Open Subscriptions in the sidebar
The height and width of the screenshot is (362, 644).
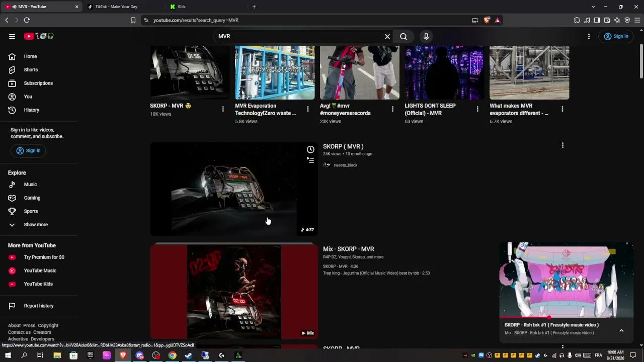pos(38,83)
